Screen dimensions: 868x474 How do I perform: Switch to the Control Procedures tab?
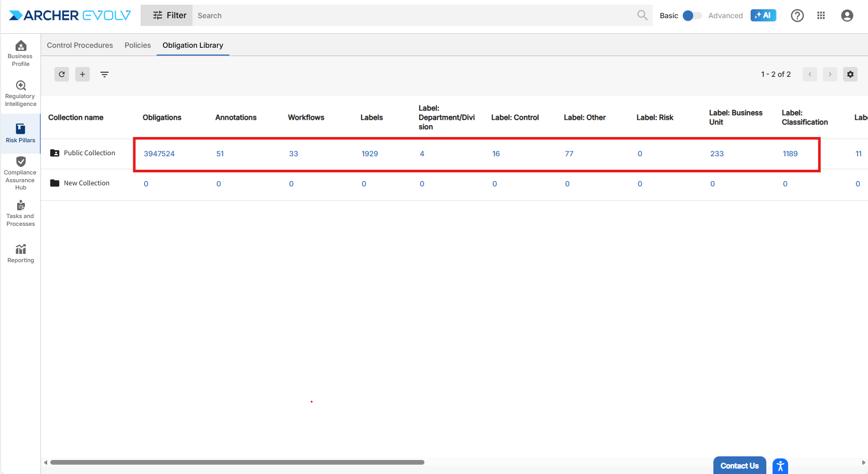80,45
